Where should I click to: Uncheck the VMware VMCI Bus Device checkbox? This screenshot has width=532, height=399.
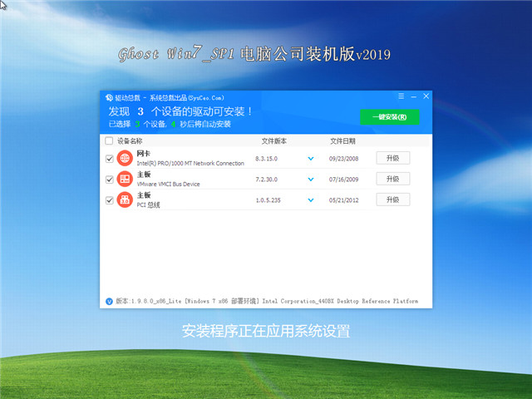110,179
